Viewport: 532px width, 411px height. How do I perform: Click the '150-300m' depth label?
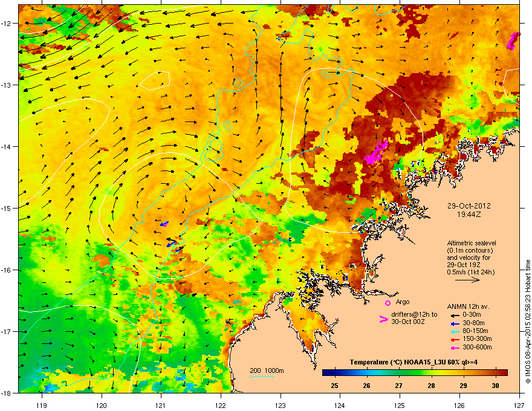coord(477,338)
